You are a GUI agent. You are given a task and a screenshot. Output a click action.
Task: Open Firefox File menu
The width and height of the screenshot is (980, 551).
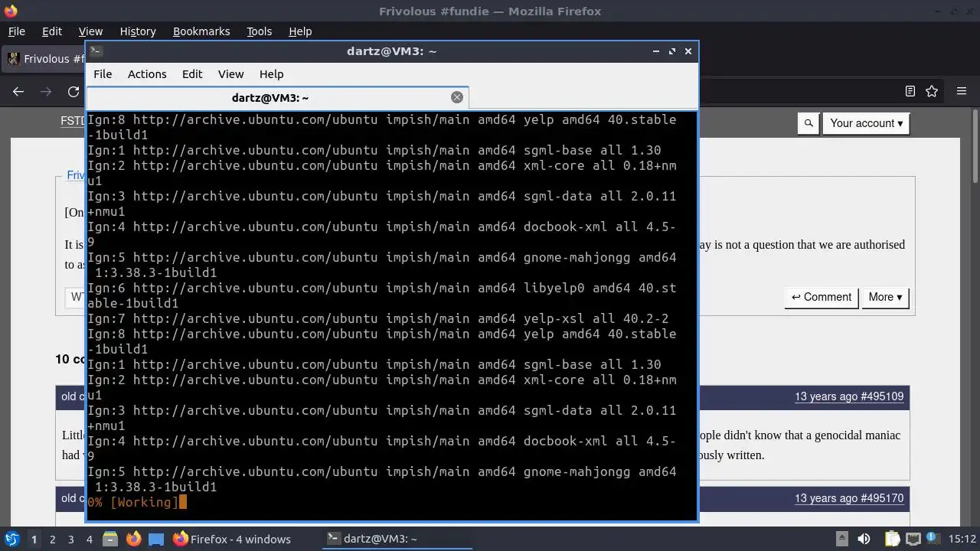(16, 31)
